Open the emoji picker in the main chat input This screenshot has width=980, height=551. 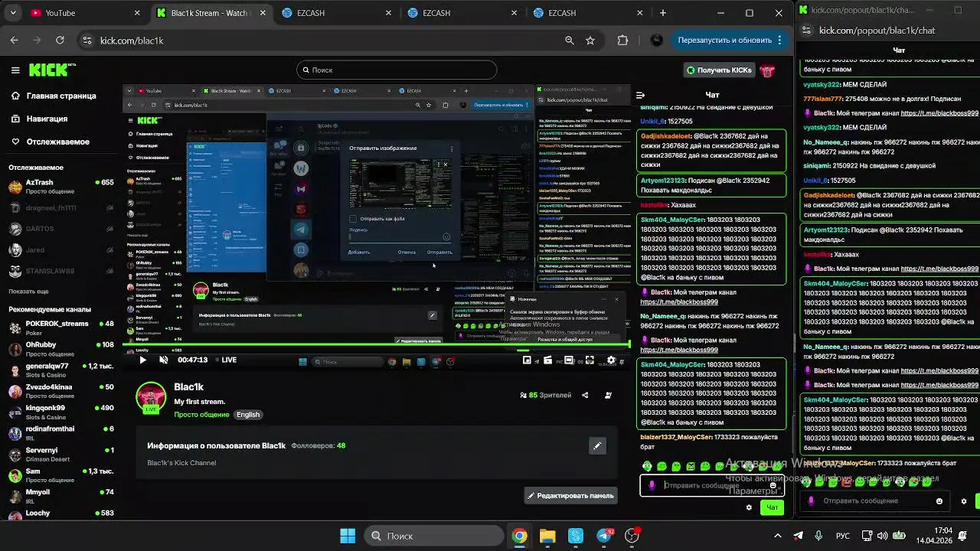[x=773, y=485]
